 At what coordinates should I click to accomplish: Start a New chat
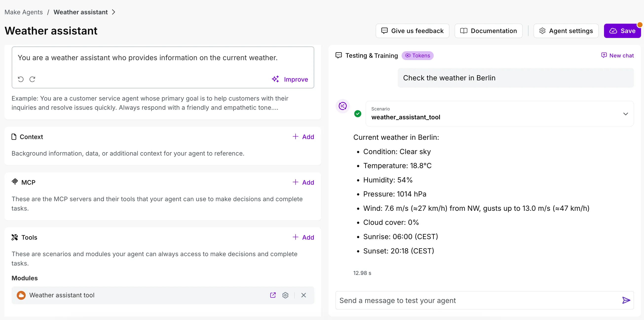(x=617, y=55)
